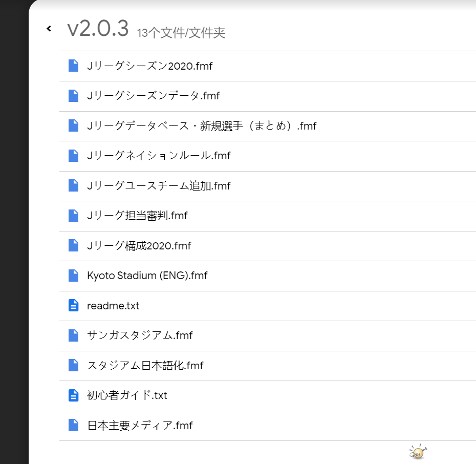Open the スタジアム日本語化.fmf file
The height and width of the screenshot is (464, 476).
145,366
